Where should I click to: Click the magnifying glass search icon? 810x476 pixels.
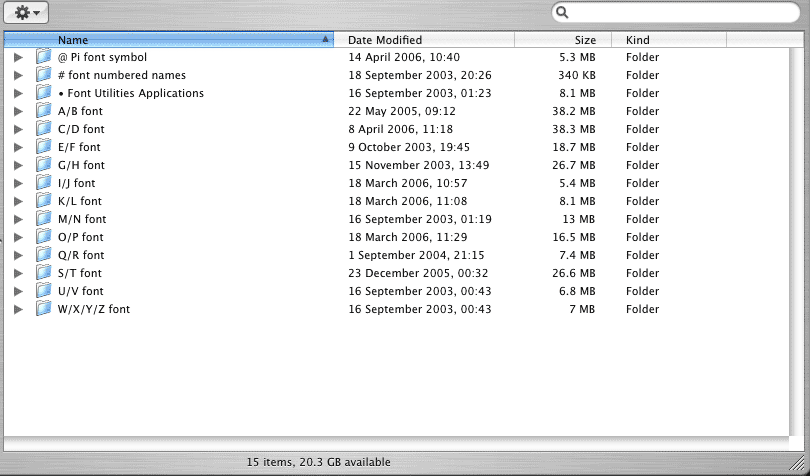[x=562, y=12]
